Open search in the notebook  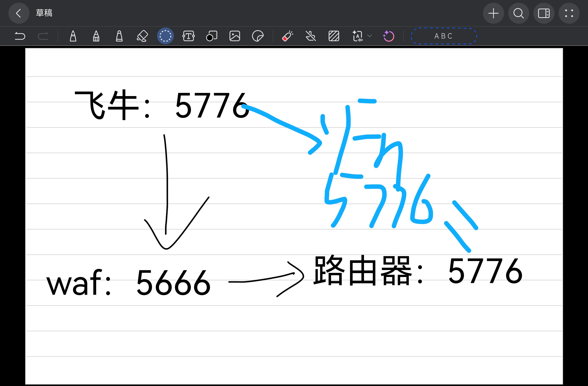519,13
